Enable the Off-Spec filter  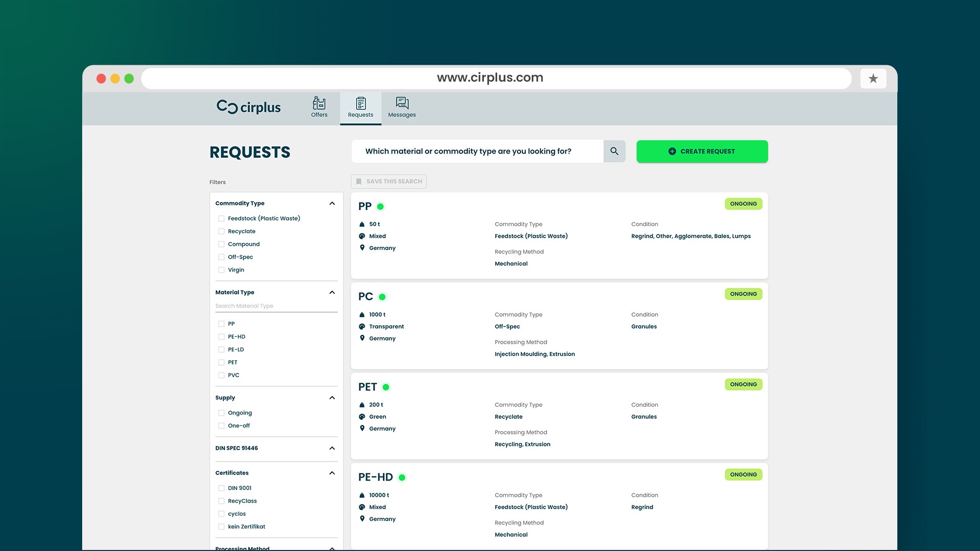[x=222, y=257]
